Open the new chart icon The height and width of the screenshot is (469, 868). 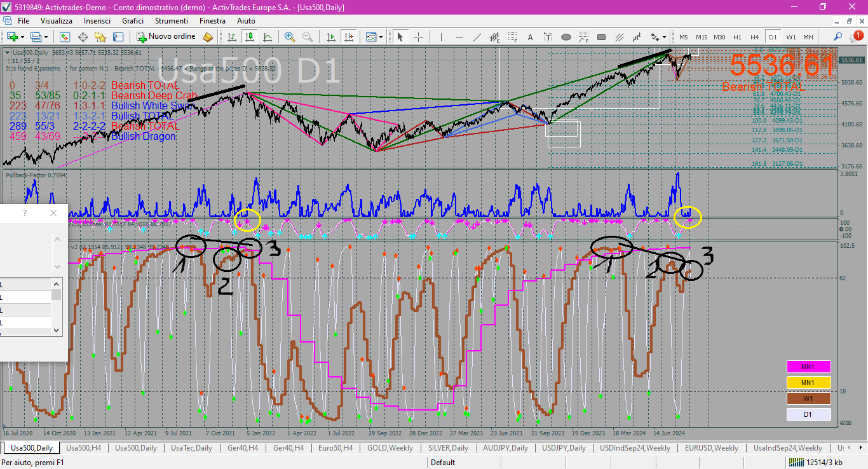pyautogui.click(x=11, y=37)
